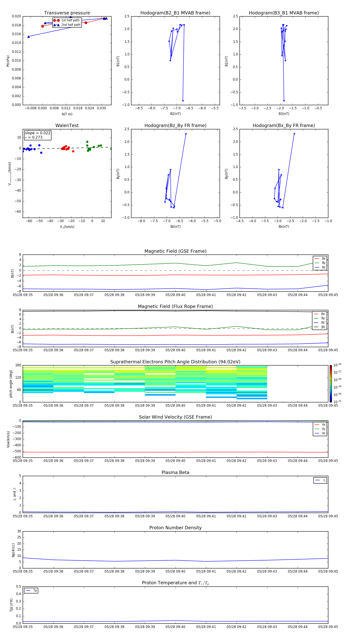Image resolution: width=351 pixels, height=644 pixels.
Task: Click the βp legend in Plasma Beta panel
Action: coord(320,480)
